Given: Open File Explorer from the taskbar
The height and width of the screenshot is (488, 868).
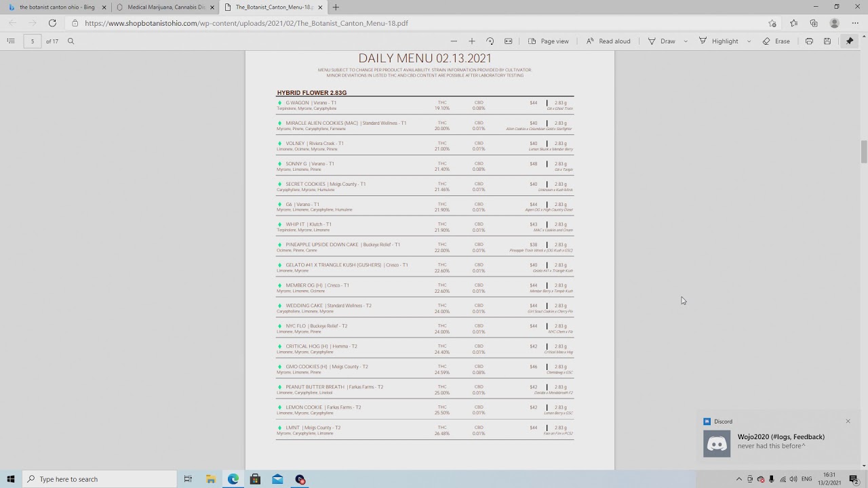Looking at the screenshot, I should (x=211, y=479).
